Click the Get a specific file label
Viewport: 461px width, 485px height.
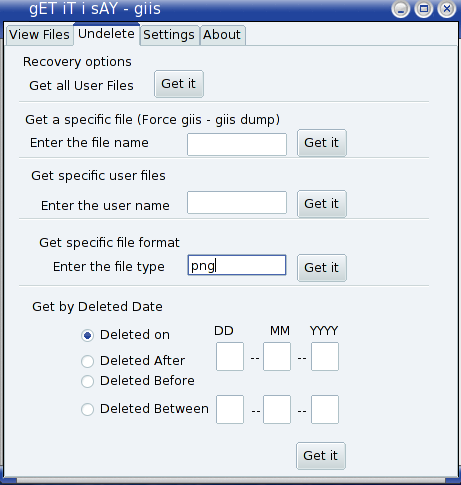pos(153,120)
